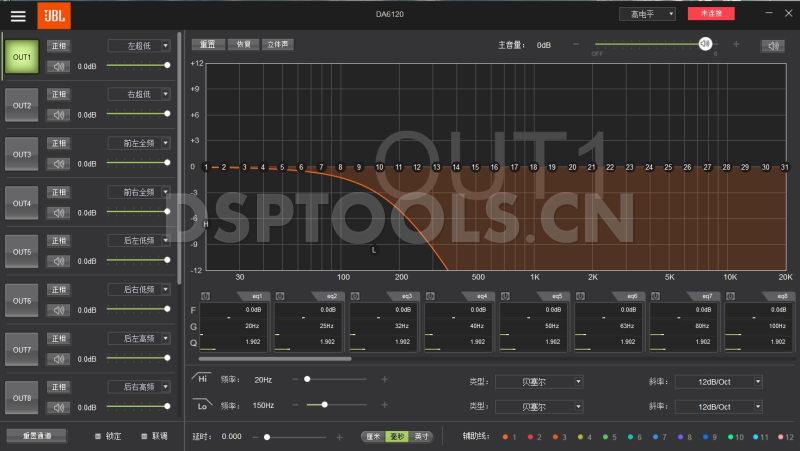Viewport: 800px width, 451px height.
Task: Click the 立体声 stereo button
Action: coord(278,44)
